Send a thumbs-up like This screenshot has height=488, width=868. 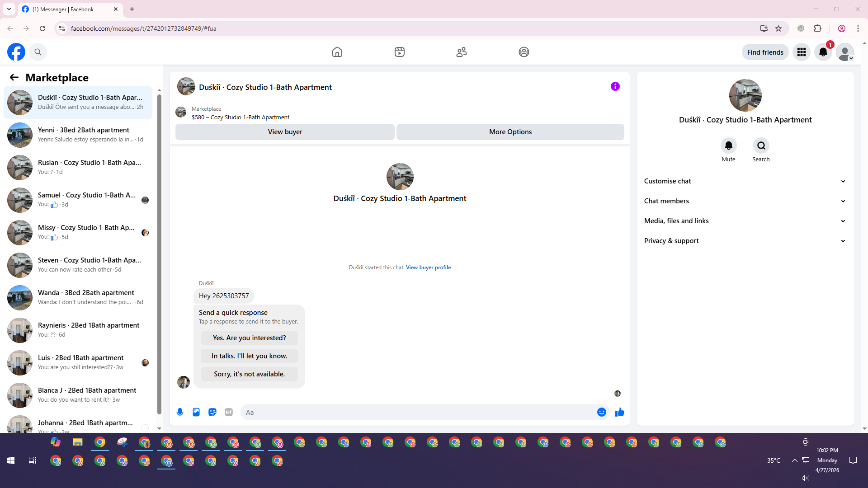coord(619,412)
